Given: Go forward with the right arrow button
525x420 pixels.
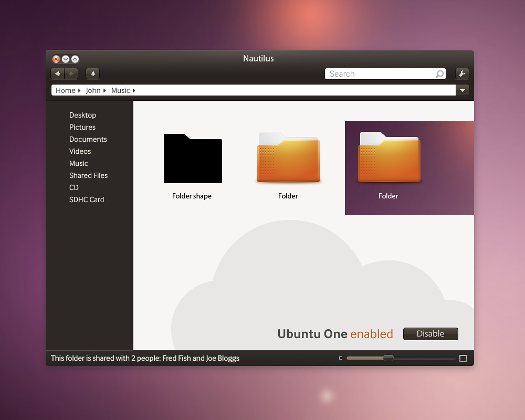Looking at the screenshot, I should pos(71,73).
